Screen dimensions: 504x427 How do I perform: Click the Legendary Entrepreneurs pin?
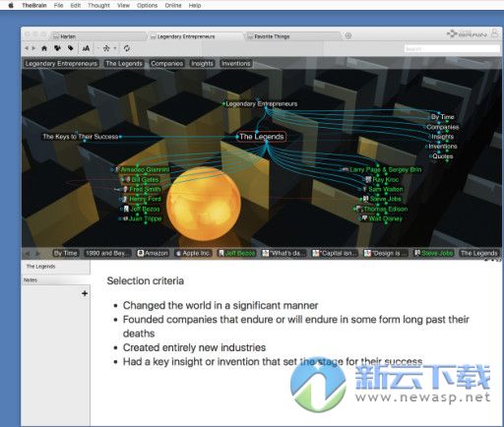point(61,63)
